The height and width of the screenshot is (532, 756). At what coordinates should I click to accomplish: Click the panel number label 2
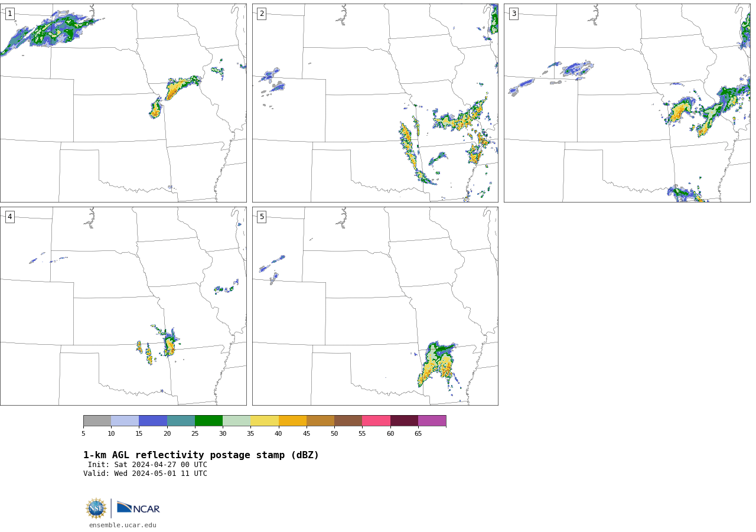point(262,14)
